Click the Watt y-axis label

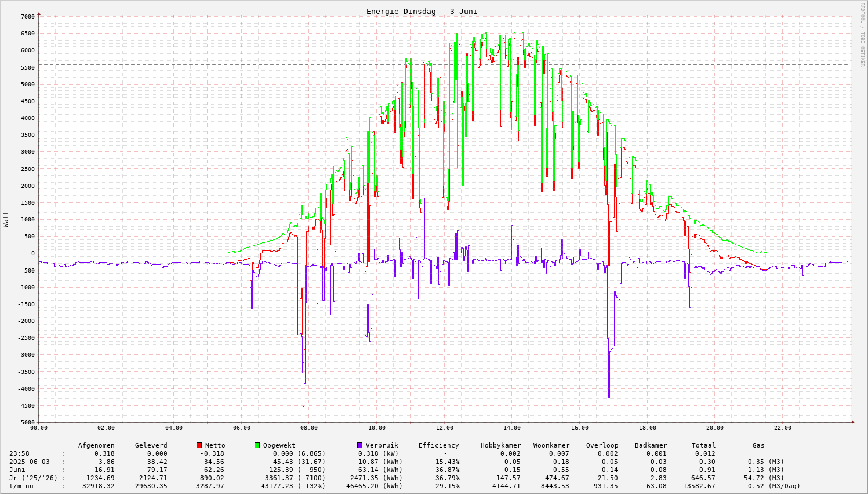pyautogui.click(x=6, y=219)
